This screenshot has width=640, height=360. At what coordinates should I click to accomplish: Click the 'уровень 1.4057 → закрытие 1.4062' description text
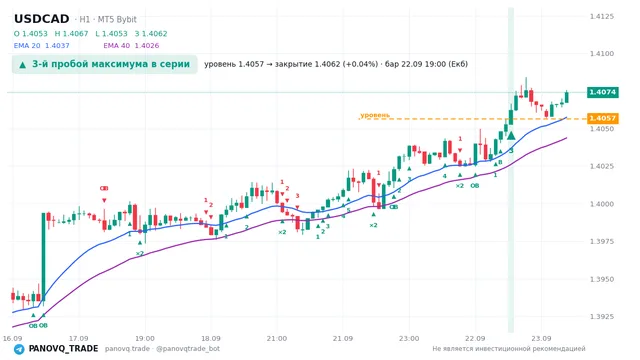pos(272,64)
